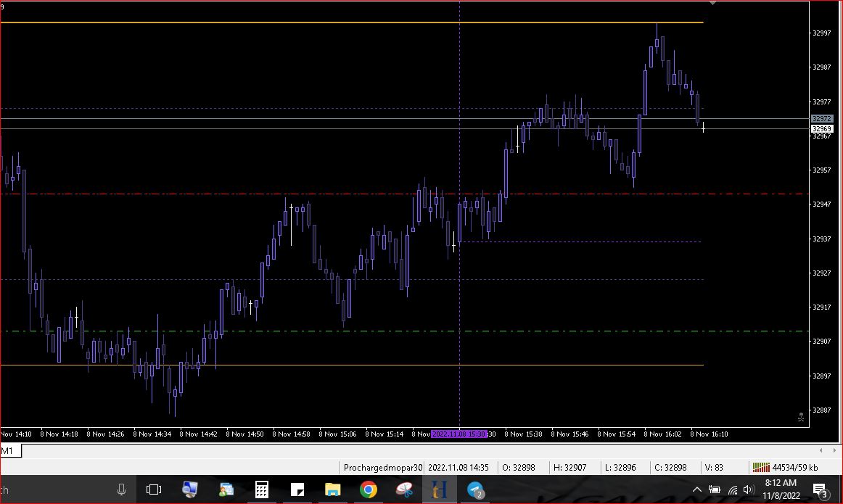The image size is (843, 504).
Task: Click the 8 Nov 16:10 time label
Action: [x=709, y=434]
